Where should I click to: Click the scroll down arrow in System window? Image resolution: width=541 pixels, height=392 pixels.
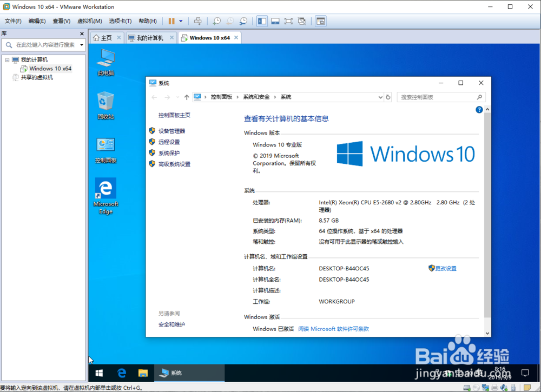[487, 333]
